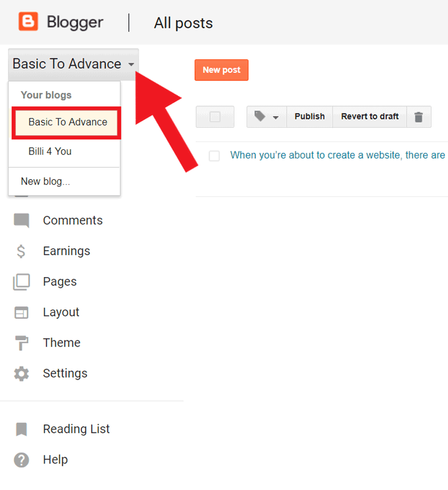Click the Theme paint roller icon
Screen dimensions: 448x490
[21, 343]
